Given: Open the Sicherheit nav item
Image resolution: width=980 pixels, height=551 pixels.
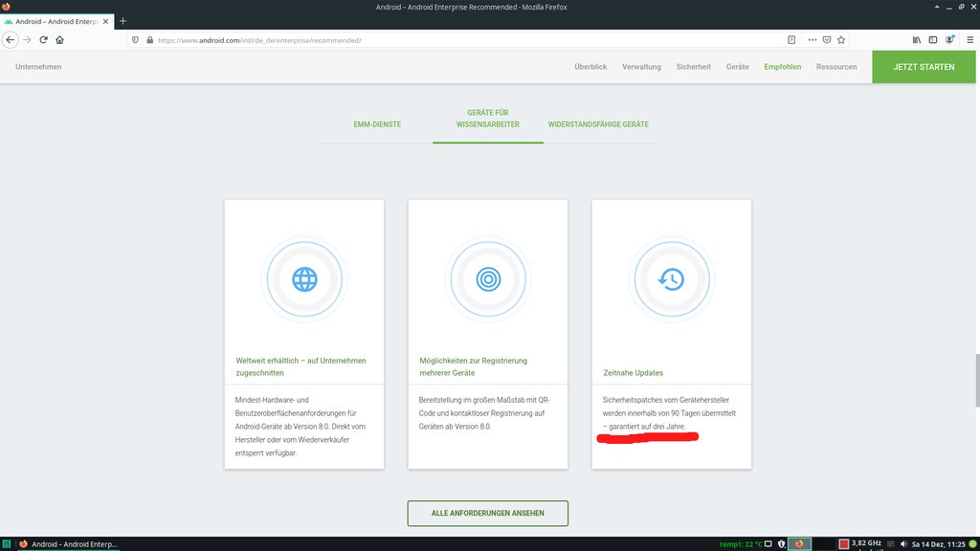Looking at the screenshot, I should (693, 67).
